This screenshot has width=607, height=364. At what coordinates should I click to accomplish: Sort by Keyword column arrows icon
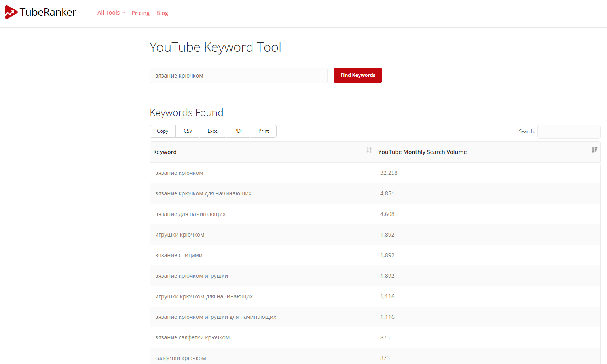[369, 150]
